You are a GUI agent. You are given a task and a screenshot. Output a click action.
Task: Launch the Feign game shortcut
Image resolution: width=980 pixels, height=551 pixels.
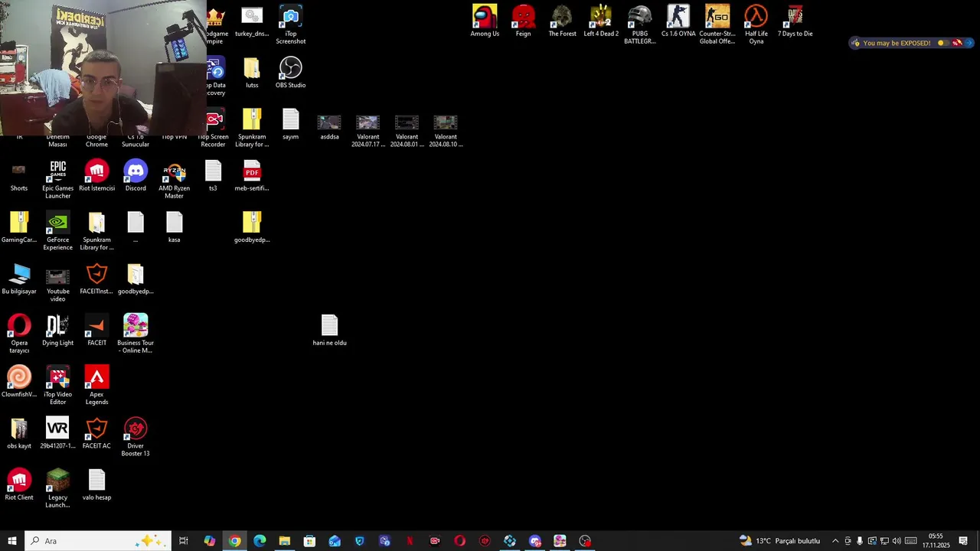(524, 21)
